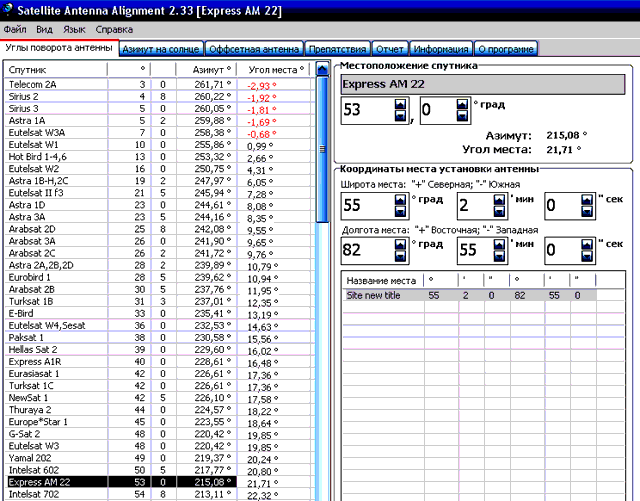Select Hot Bird 1-4,6 row
The height and width of the screenshot is (501, 640).
point(159,157)
